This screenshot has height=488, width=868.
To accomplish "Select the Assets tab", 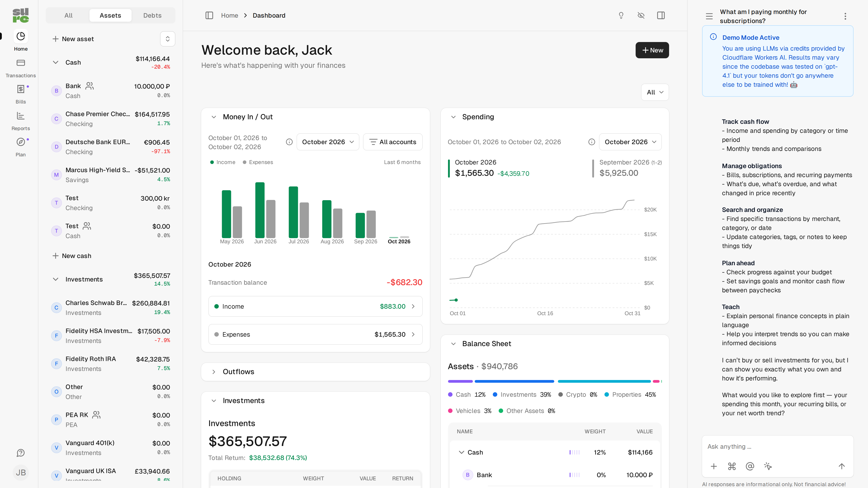I will click(110, 16).
